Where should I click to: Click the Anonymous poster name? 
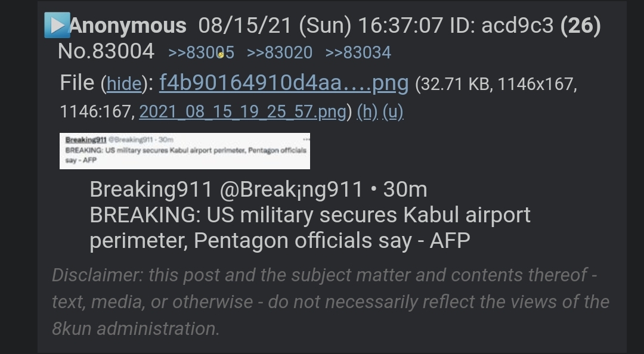(128, 26)
